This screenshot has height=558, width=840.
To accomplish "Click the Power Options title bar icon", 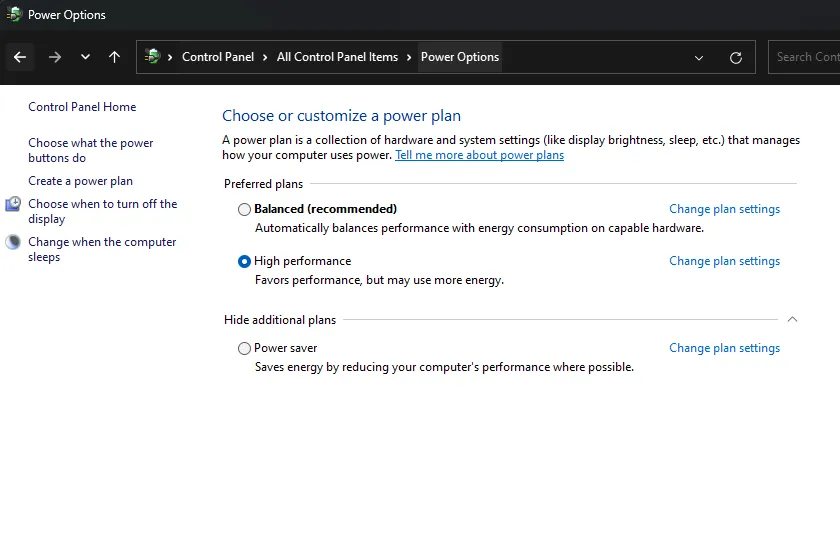I will click(x=13, y=15).
